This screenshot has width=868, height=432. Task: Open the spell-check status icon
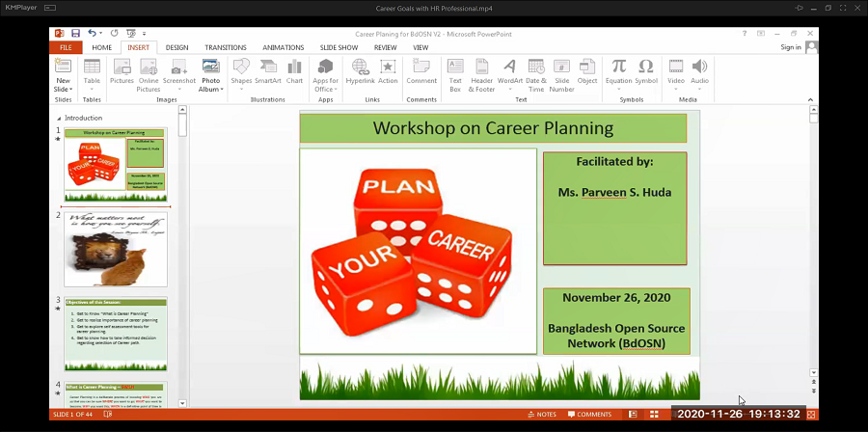point(108,414)
